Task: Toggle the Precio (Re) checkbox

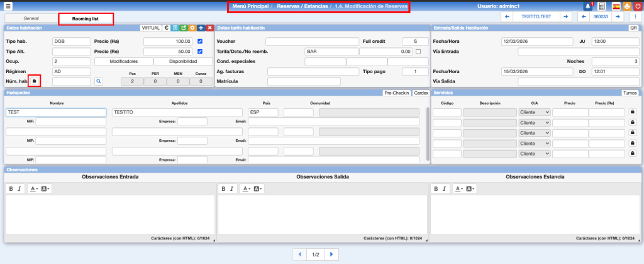Action: coord(200,52)
